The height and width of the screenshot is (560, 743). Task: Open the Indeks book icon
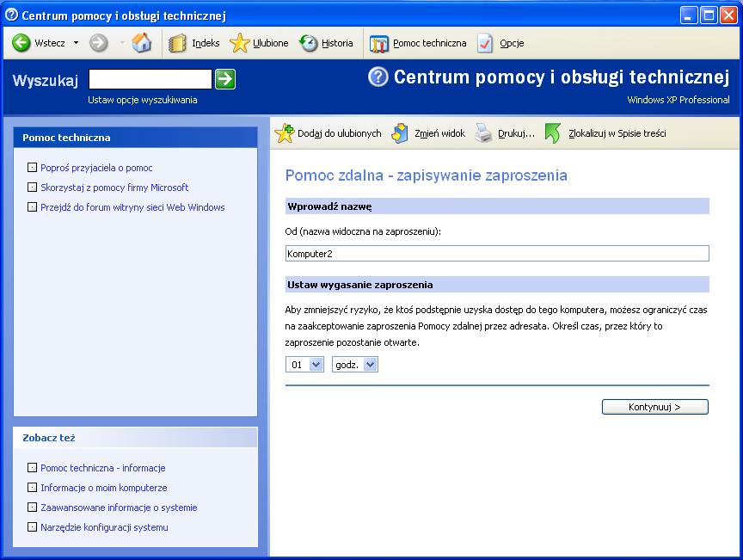177,43
